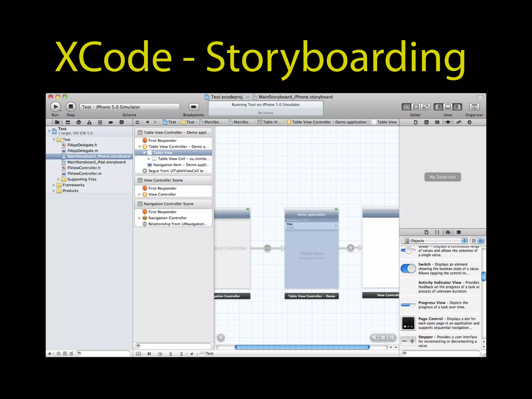The height and width of the screenshot is (399, 532).
Task: Expand the Supporting Files group
Action: click(58, 179)
